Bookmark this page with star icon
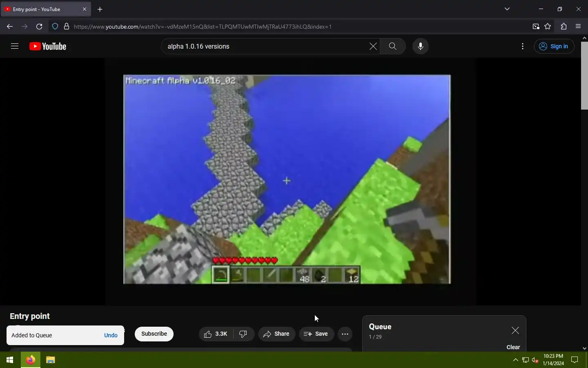The height and width of the screenshot is (368, 588). (x=548, y=27)
